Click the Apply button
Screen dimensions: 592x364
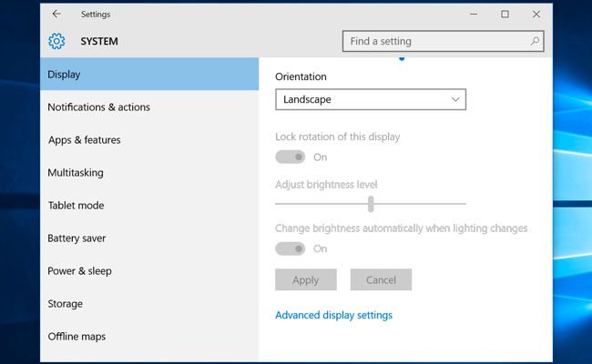coord(306,279)
